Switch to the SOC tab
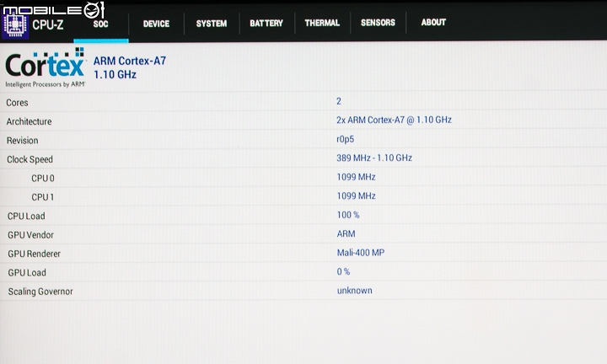 coord(100,24)
